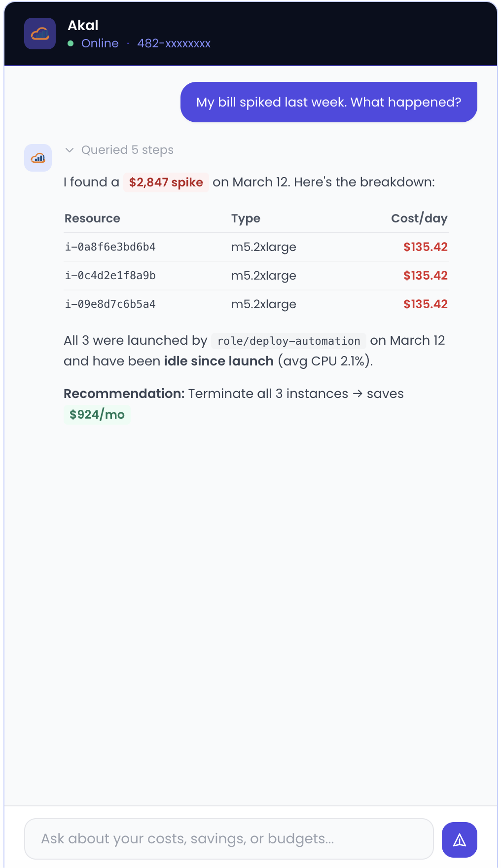Click the role/deploy-automation code tag
501x868 pixels.
click(x=288, y=341)
